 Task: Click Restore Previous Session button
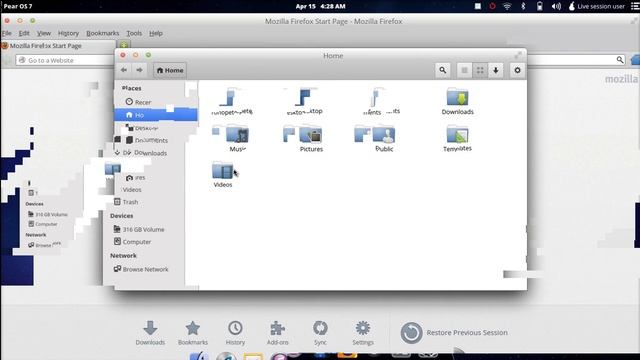[x=454, y=333]
